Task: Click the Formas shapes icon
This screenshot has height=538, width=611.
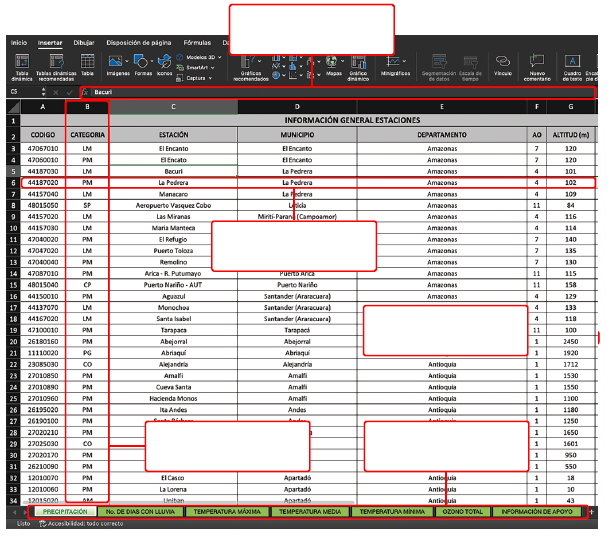Action: click(141, 62)
